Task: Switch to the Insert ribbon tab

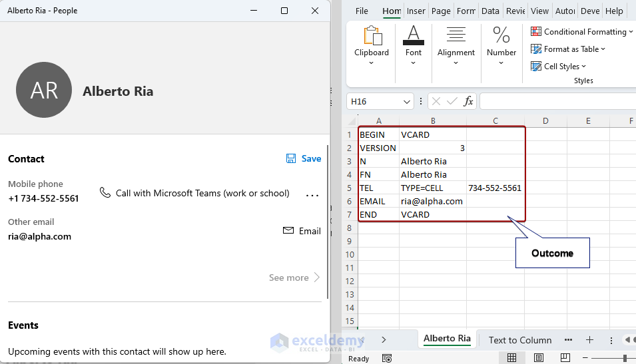Action: click(x=416, y=11)
